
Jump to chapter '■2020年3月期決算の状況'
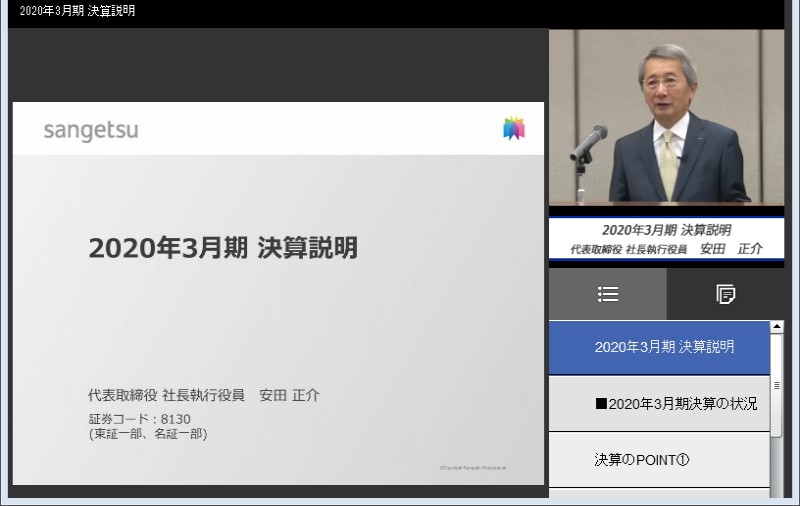(659, 404)
